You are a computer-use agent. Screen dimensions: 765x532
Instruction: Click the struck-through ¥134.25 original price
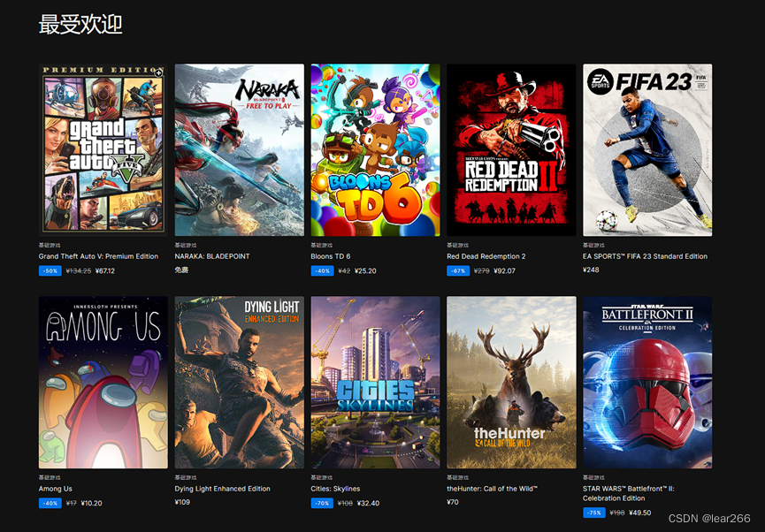pyautogui.click(x=79, y=270)
